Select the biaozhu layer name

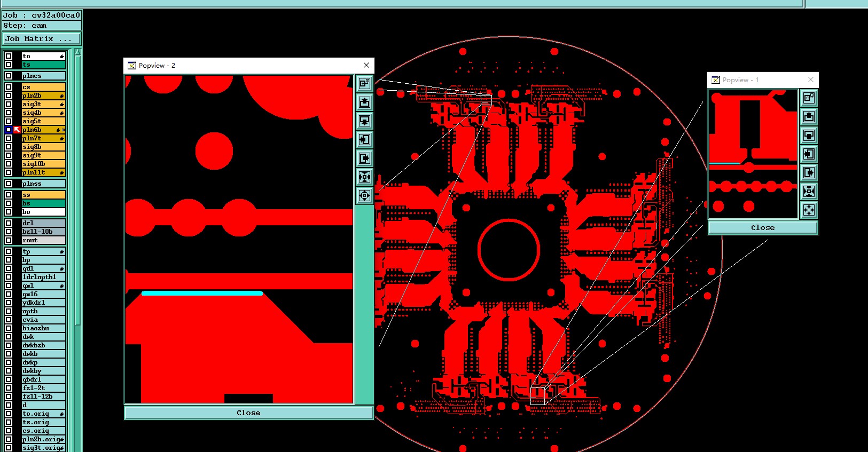[x=43, y=328]
